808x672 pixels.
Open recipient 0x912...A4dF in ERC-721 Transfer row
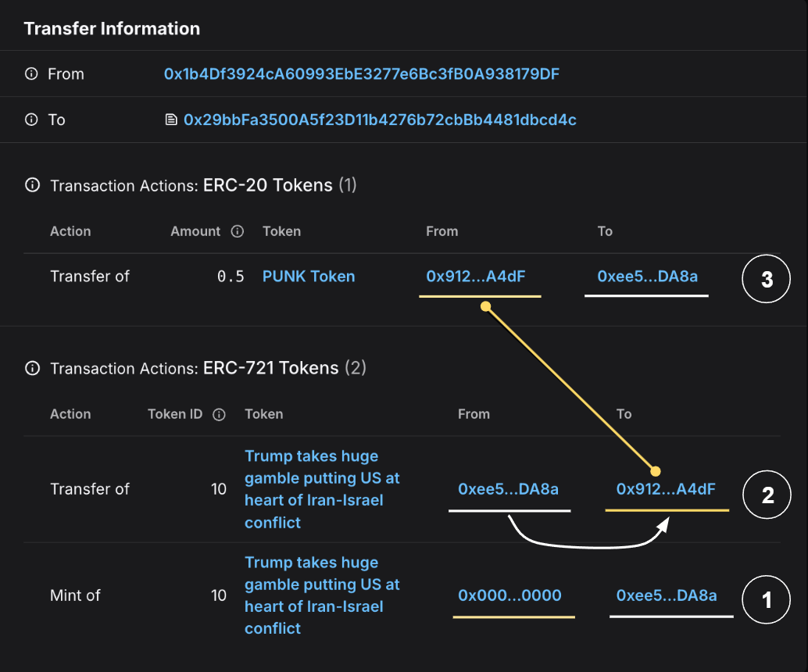point(666,489)
